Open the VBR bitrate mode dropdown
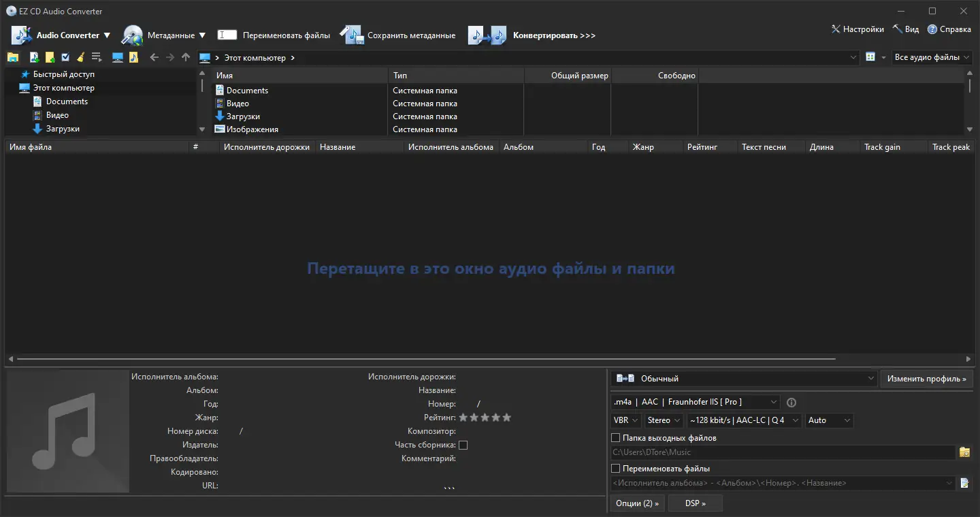980x517 pixels. [x=625, y=420]
